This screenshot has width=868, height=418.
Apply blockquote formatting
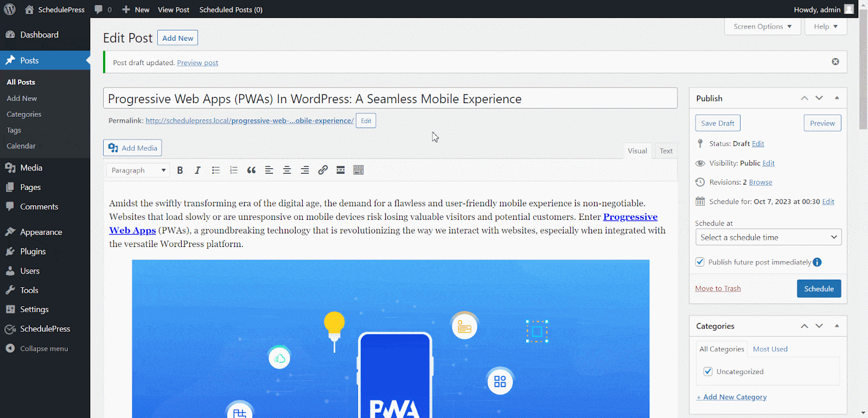pyautogui.click(x=251, y=170)
